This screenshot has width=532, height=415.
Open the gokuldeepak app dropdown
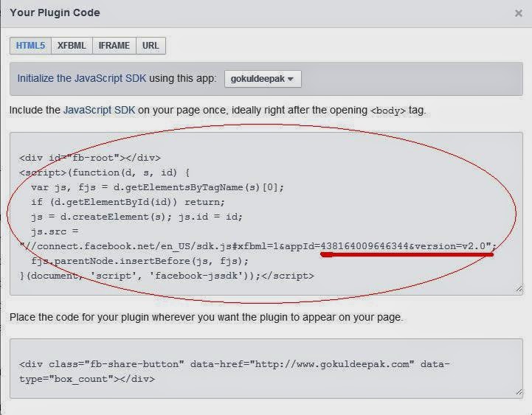pos(263,79)
